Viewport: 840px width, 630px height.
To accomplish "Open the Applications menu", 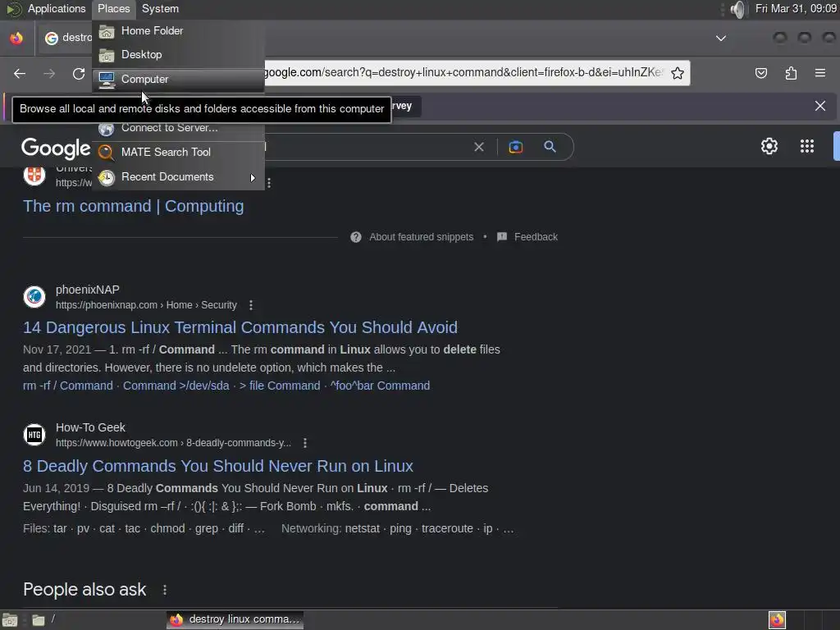I will point(57,8).
